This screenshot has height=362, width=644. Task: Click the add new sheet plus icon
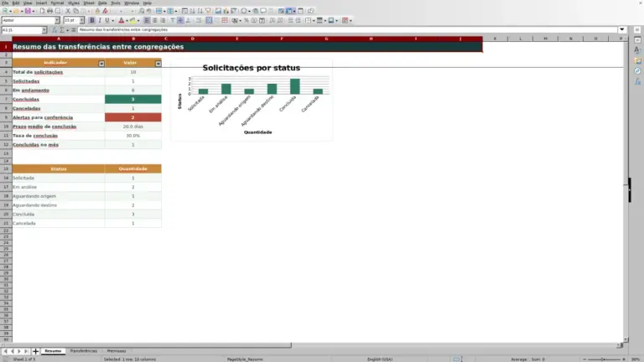(x=35, y=351)
